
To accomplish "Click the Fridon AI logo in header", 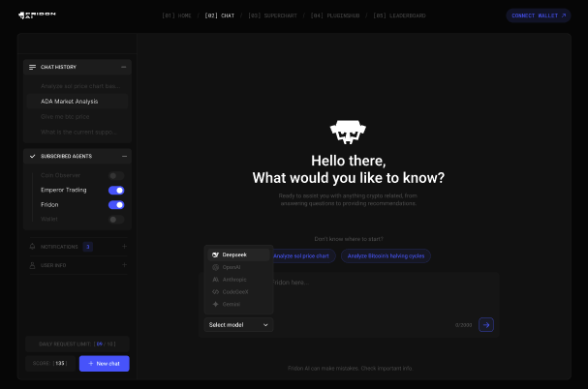I will pyautogui.click(x=37, y=15).
